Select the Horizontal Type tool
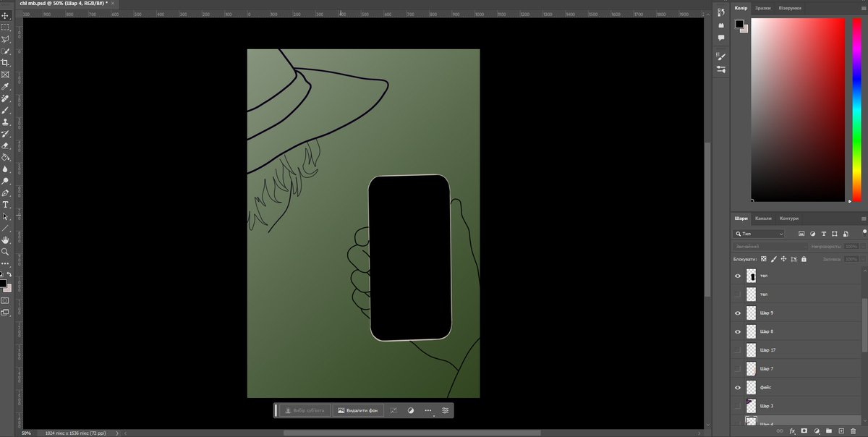The height and width of the screenshot is (437, 868). pyautogui.click(x=5, y=205)
